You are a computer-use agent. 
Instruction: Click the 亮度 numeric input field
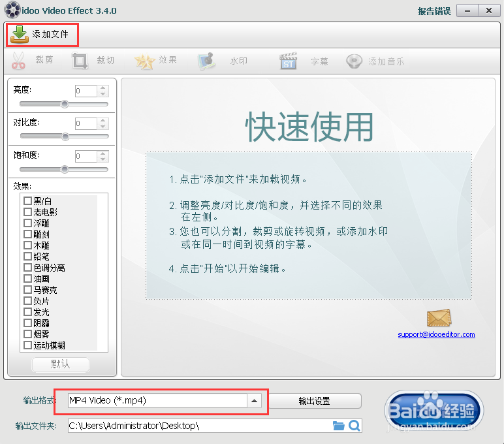coord(86,91)
